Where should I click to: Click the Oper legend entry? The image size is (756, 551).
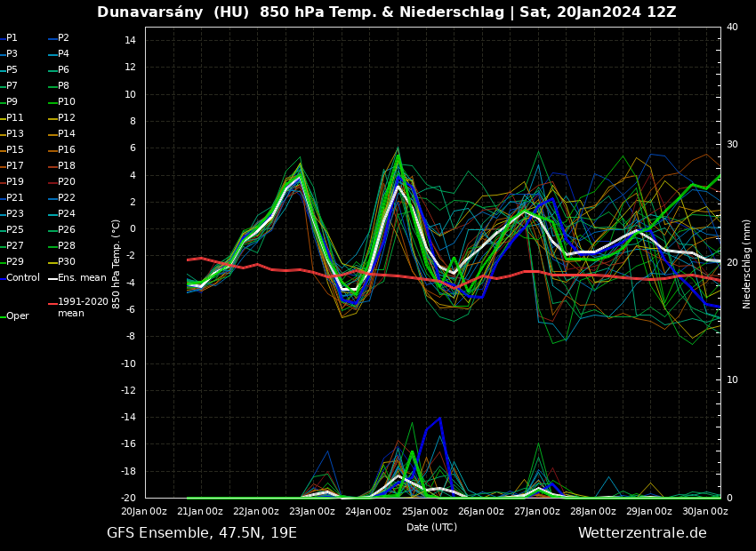coord(17,316)
